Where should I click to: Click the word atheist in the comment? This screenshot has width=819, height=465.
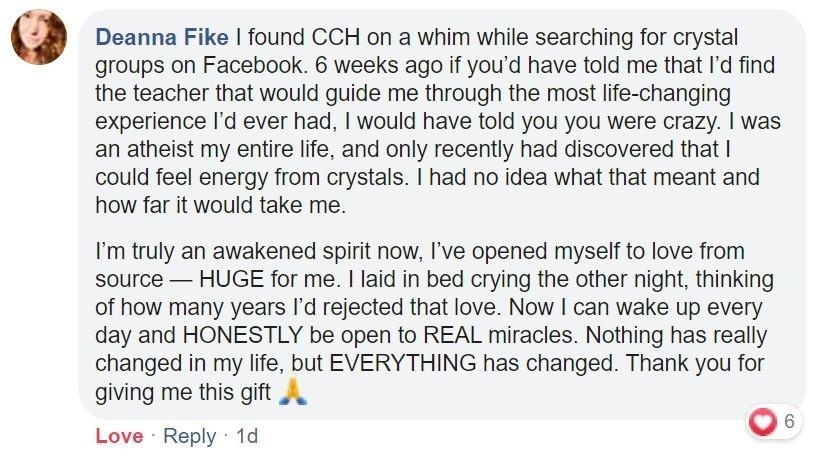point(160,149)
